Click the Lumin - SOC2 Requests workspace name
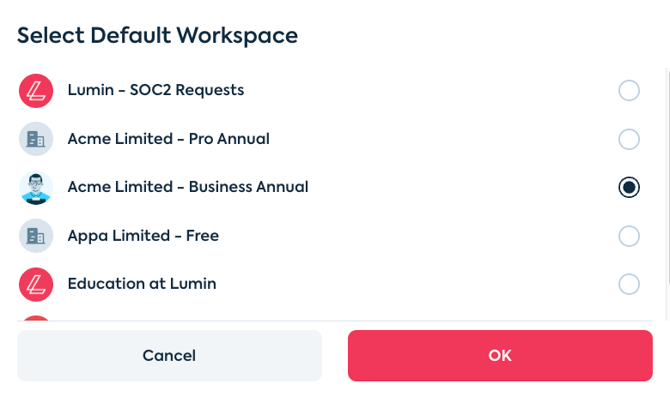 (x=156, y=90)
